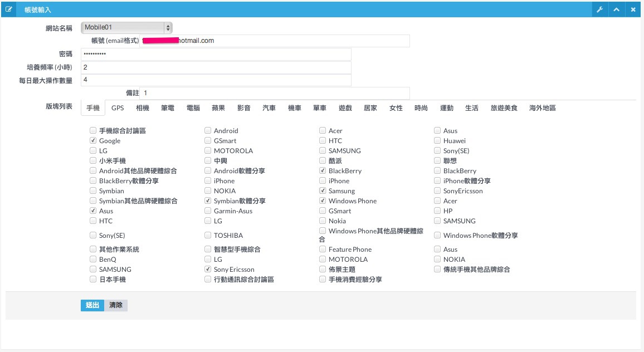Viewport: 644px width, 352px height.
Task: Tick the 聯想 checkbox
Action: tap(437, 160)
